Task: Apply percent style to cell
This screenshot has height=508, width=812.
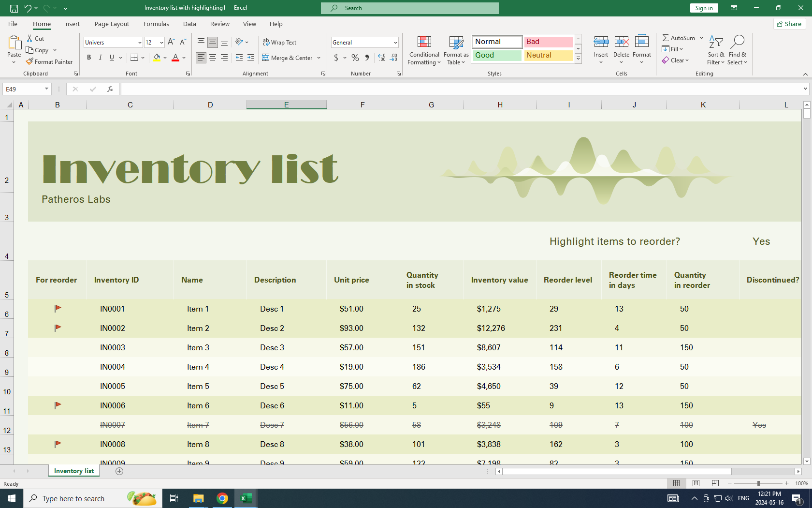Action: point(355,58)
